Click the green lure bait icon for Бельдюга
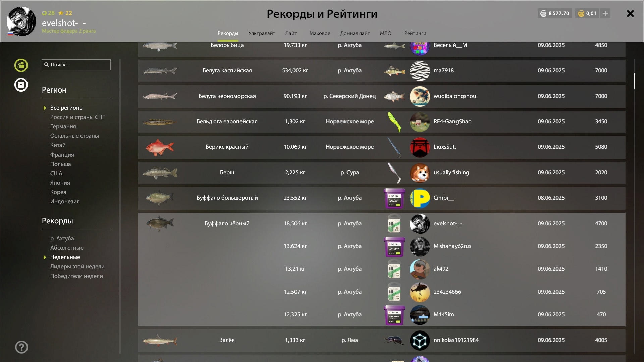Image resolution: width=644 pixels, height=362 pixels. 394,122
